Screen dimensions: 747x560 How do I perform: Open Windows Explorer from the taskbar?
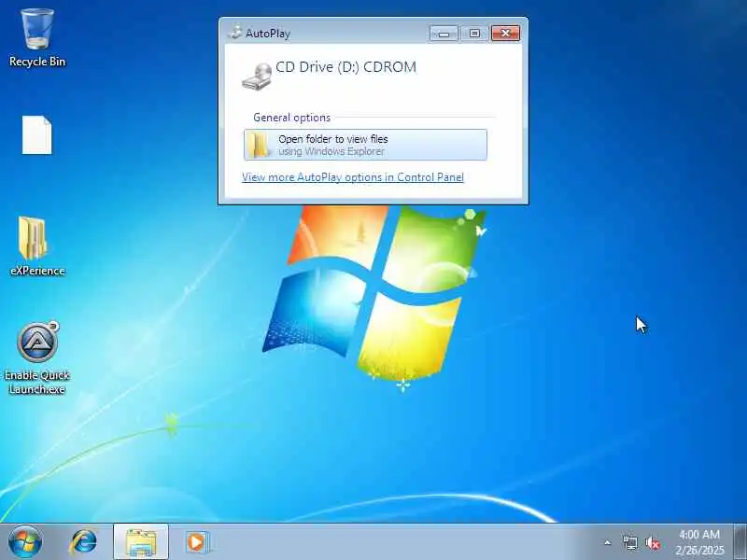click(x=141, y=542)
